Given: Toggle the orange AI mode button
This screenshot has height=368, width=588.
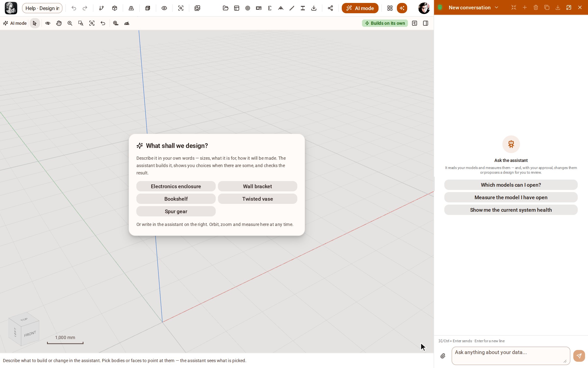Looking at the screenshot, I should point(360,8).
